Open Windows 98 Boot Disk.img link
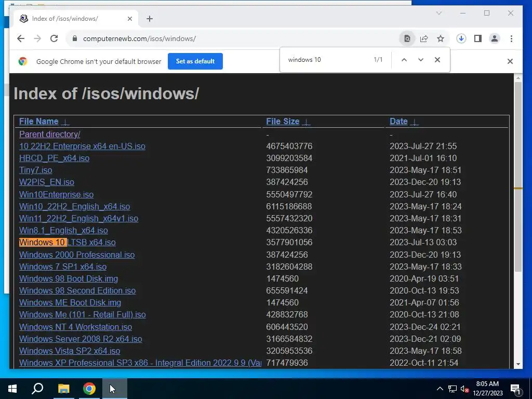532x399 pixels. [69, 278]
